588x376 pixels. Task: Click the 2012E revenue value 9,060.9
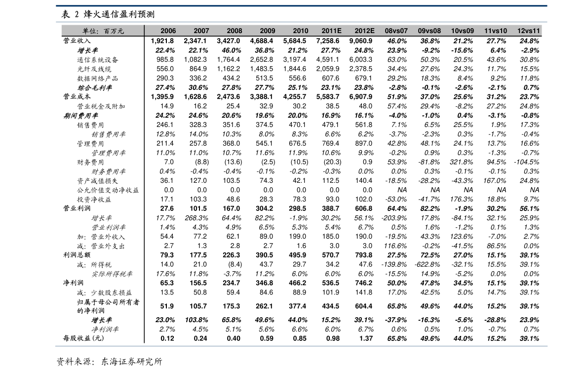tap(360, 41)
